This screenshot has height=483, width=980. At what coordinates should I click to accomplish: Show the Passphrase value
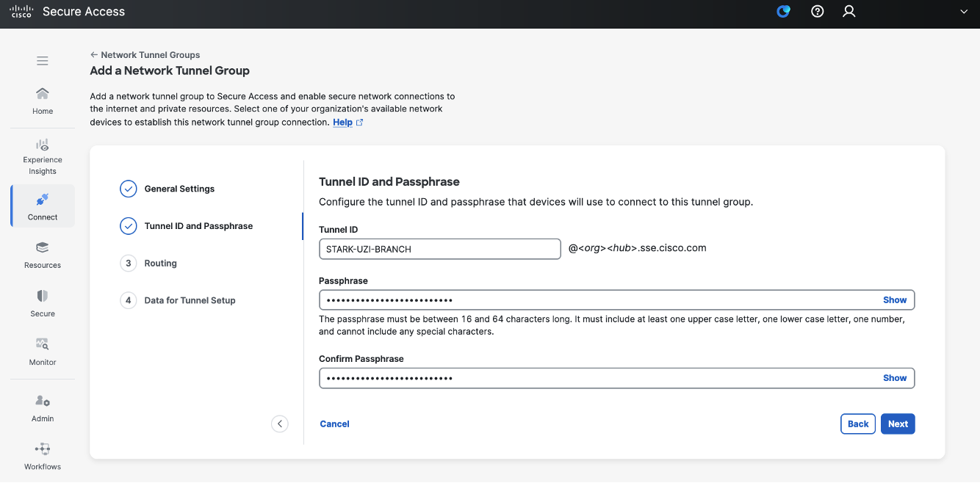[x=895, y=299]
